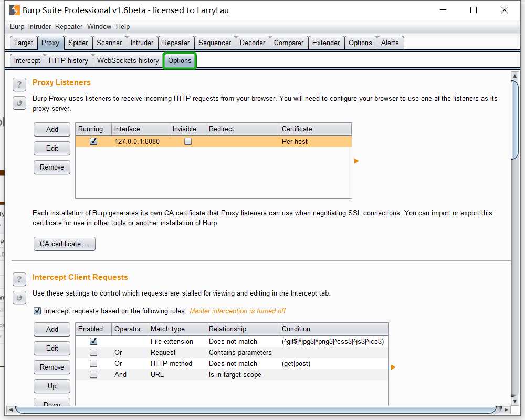Open the Window menu
This screenshot has height=420, width=525.
(x=99, y=26)
